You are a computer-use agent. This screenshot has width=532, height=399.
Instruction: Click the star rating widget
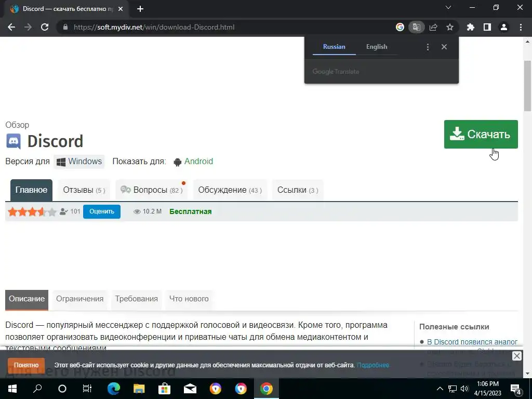pos(32,212)
